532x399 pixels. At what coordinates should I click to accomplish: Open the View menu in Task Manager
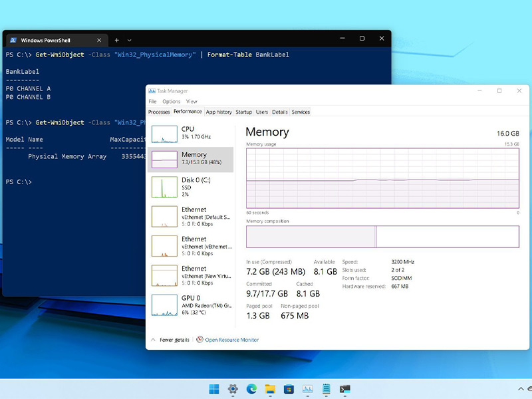coord(192,102)
